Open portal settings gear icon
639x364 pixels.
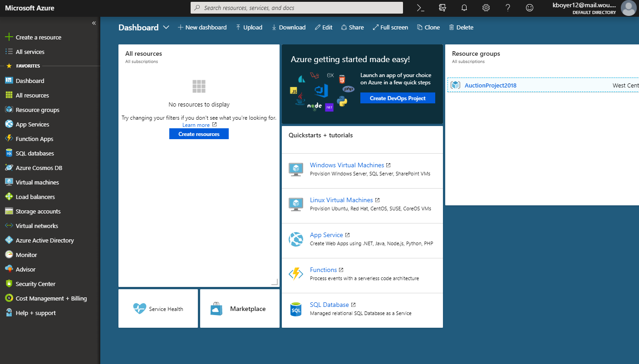point(486,8)
